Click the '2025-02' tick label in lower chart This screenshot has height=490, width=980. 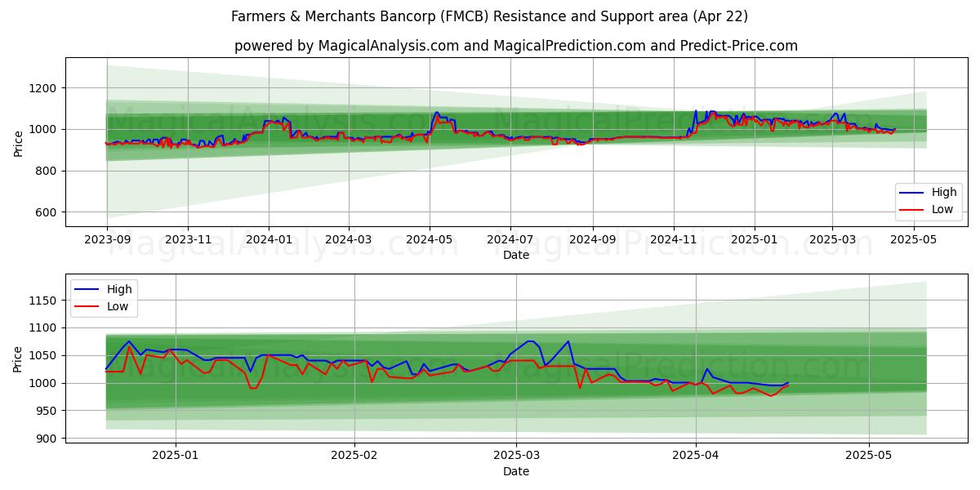click(355, 457)
